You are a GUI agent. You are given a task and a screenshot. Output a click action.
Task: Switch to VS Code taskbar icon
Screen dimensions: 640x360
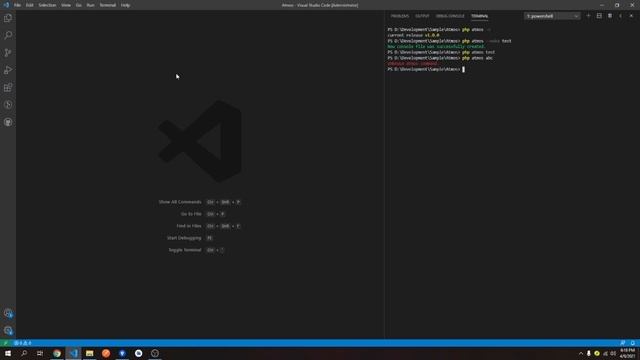[x=73, y=353]
